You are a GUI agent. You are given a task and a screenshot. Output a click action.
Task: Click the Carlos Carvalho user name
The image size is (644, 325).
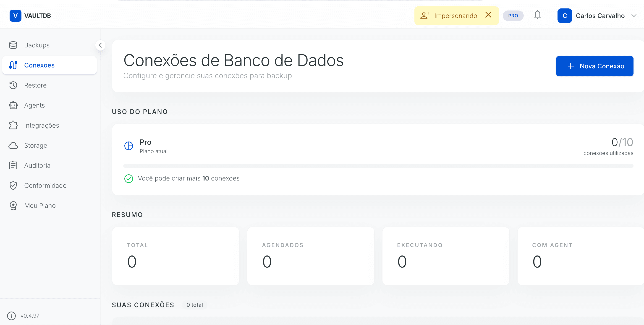coord(600,16)
